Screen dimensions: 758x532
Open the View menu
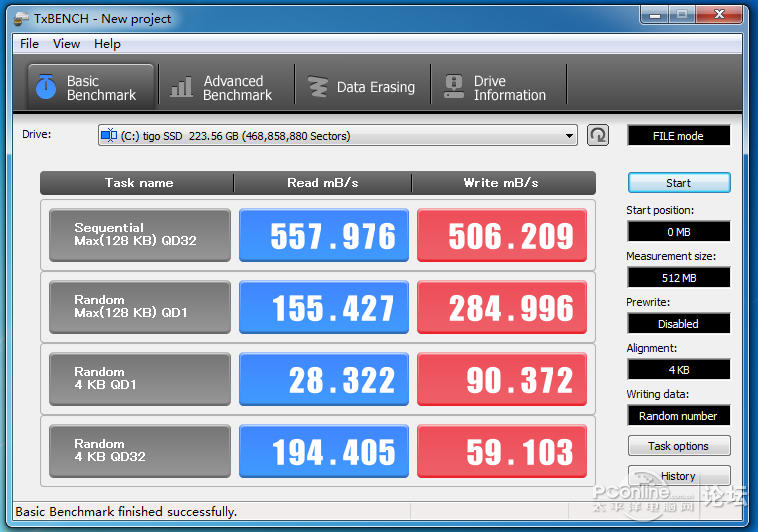[67, 44]
